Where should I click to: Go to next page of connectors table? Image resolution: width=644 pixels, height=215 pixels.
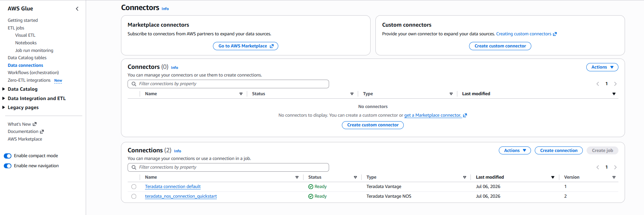click(615, 84)
